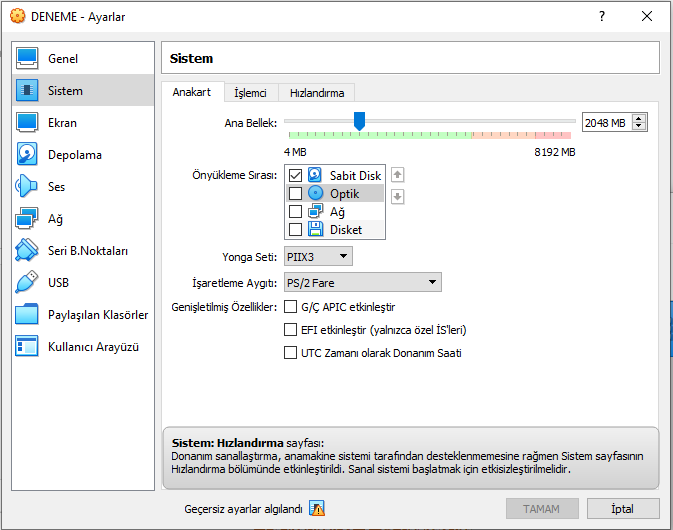Click the Optik disc icon in boot order
673x530 pixels.
click(x=315, y=193)
